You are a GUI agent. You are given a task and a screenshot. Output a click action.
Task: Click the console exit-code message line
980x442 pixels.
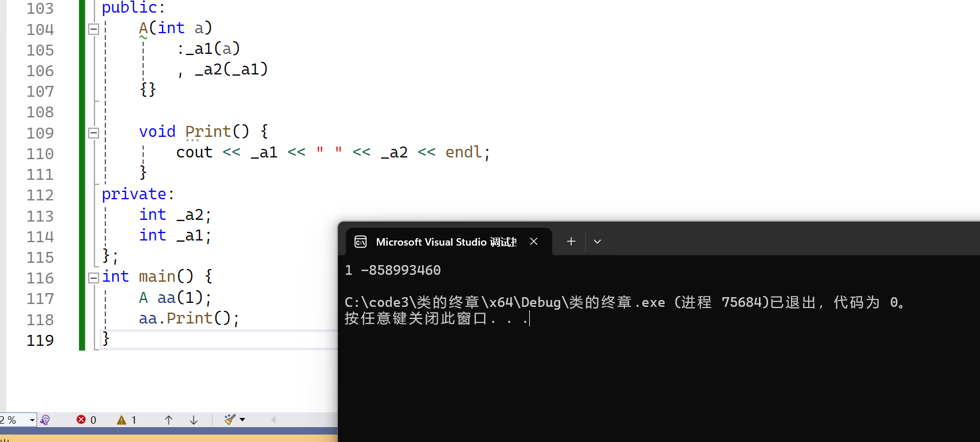point(625,302)
